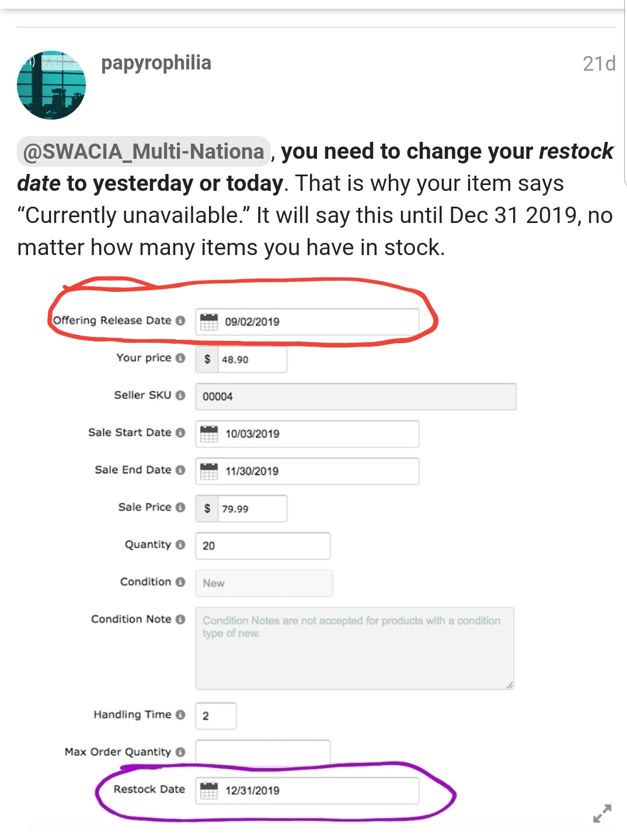This screenshot has width=627, height=840.
Task: Click the info icon beside Your price
Action: pyautogui.click(x=180, y=358)
